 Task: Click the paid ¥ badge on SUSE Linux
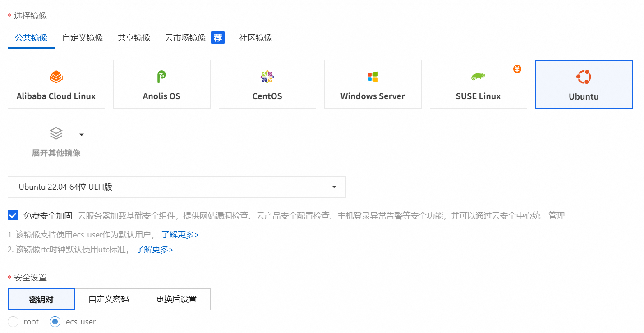tap(517, 69)
